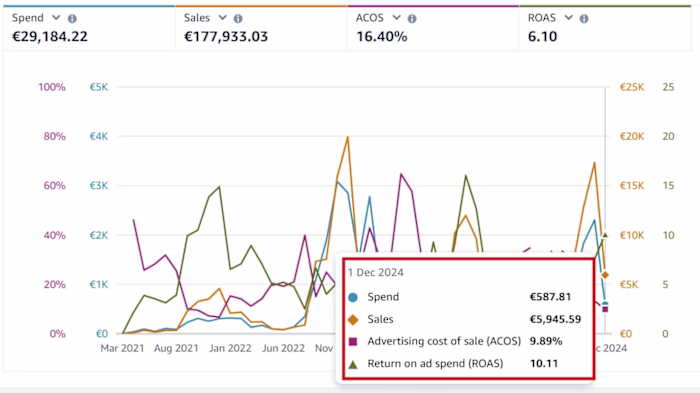Click the 100% ACOS axis label
The image size is (700, 393).
tap(52, 87)
